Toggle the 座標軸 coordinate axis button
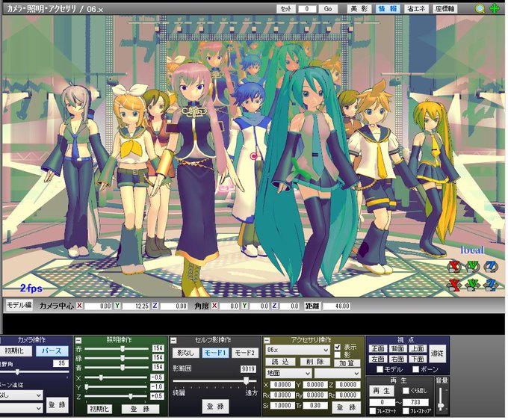 coord(445,9)
